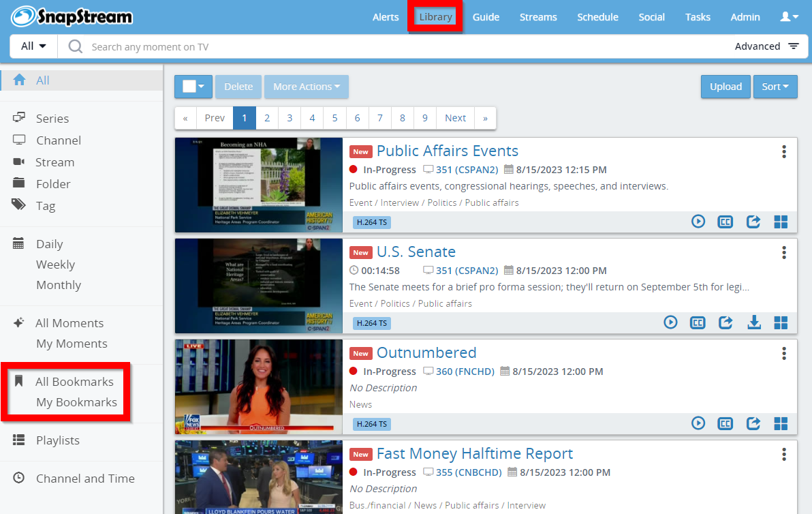Open the kebab menu for Public Affairs Events

[784, 151]
